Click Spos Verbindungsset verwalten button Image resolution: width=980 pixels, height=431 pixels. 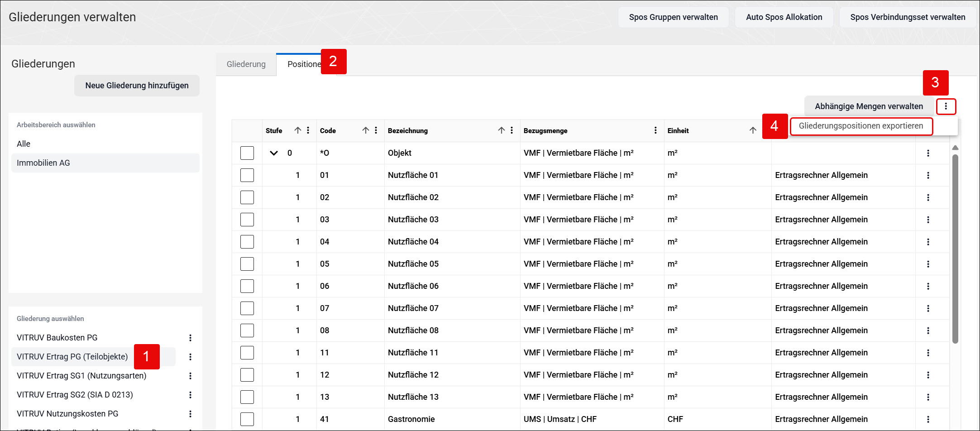coord(908,17)
